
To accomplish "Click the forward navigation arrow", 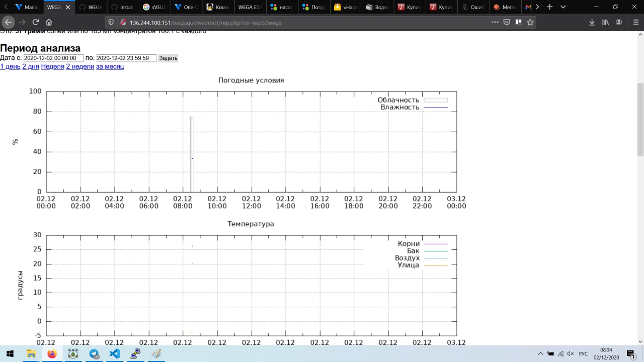I will (x=22, y=22).
